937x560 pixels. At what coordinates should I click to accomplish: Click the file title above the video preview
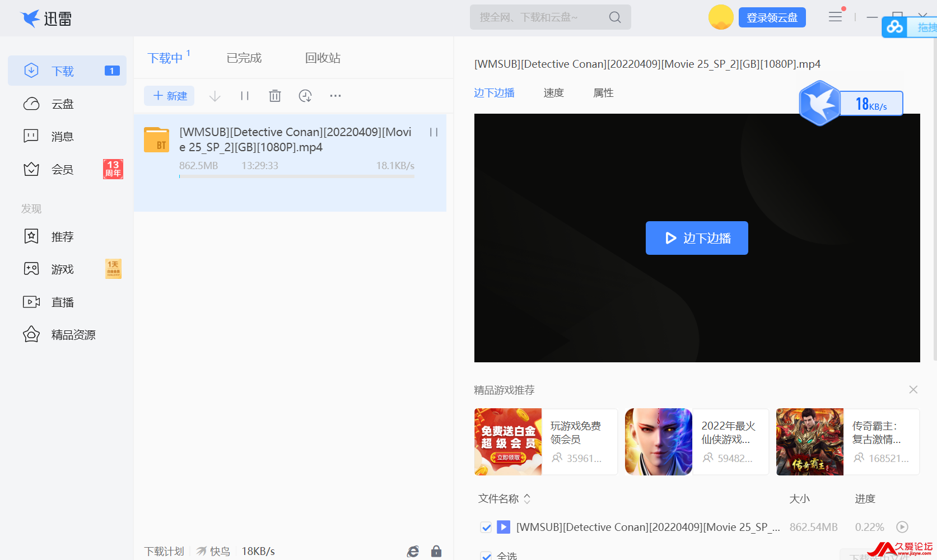pyautogui.click(x=647, y=64)
